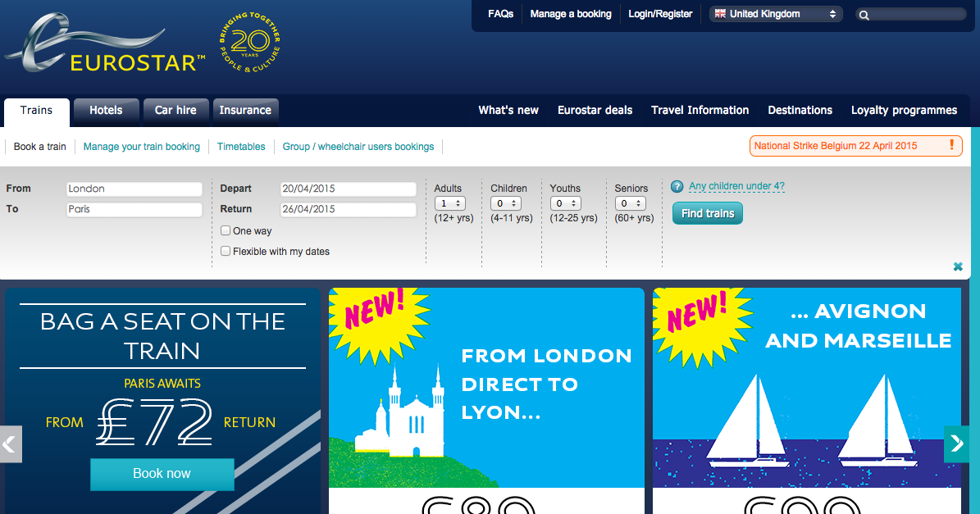Click the 20 years anniversary badge
Viewport: 980px width, 514px height.
[250, 43]
